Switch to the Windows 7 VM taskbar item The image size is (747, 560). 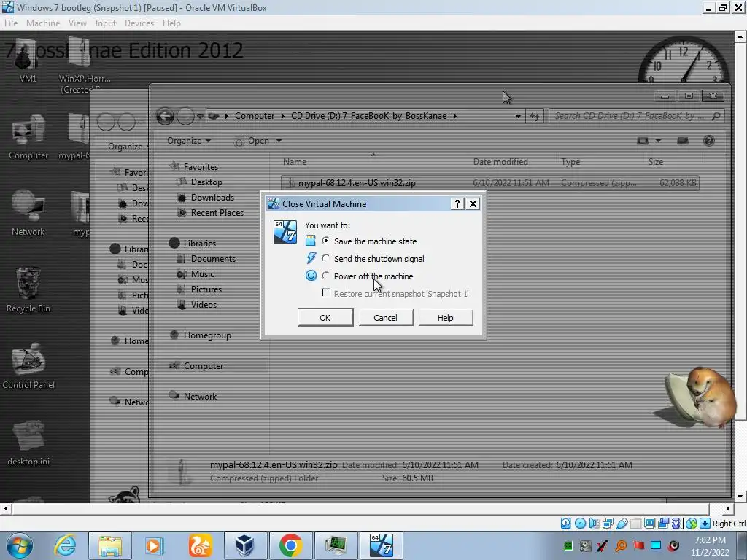(381, 545)
